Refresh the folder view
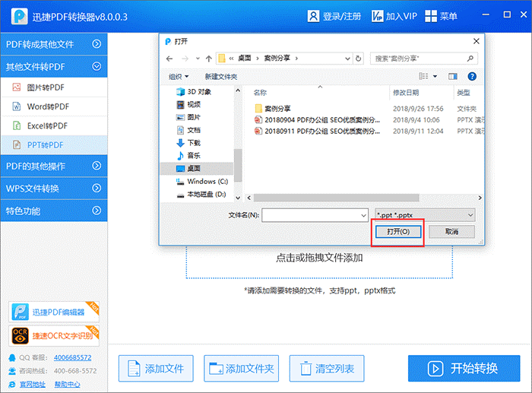Image resolution: width=532 pixels, height=393 pixels. point(358,59)
